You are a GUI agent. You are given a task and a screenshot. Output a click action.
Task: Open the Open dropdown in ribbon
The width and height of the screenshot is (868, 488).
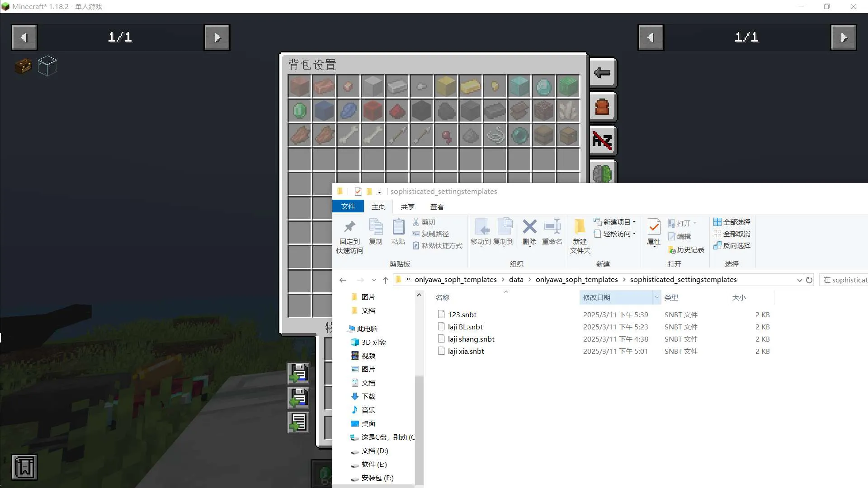683,223
